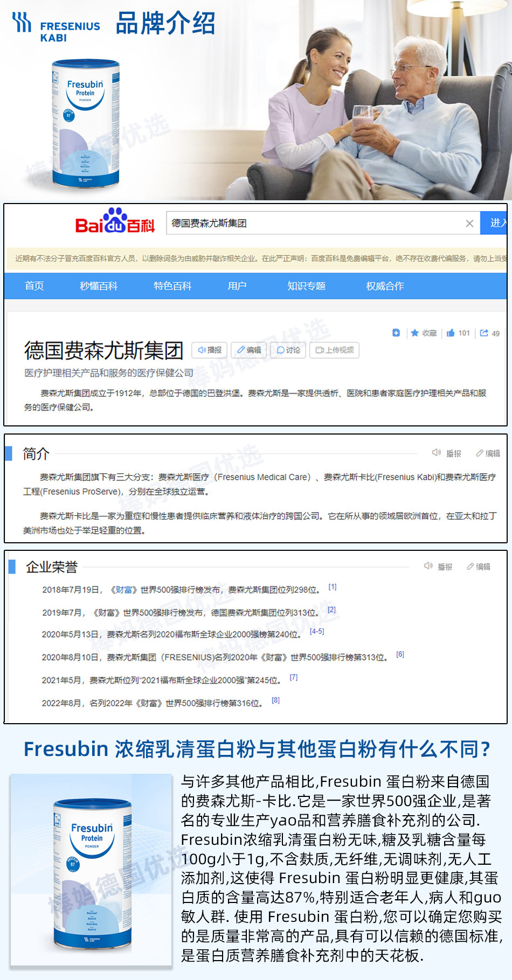Click the Fresenius Kabi logo at top
This screenshot has width=512, height=980.
click(56, 27)
